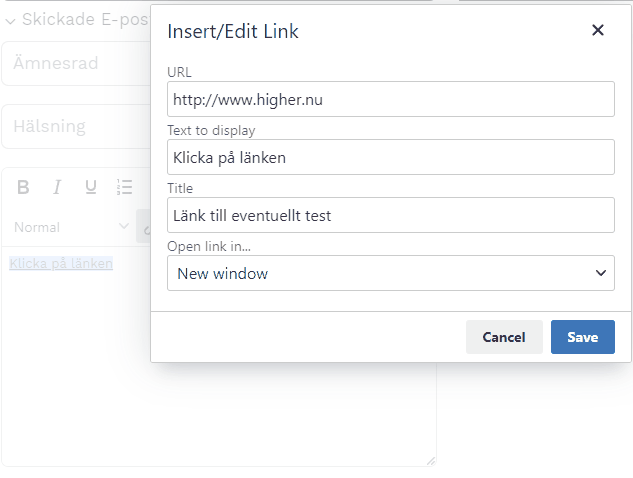
Task: Close the Insert/Edit Link dialog
Action: click(598, 30)
